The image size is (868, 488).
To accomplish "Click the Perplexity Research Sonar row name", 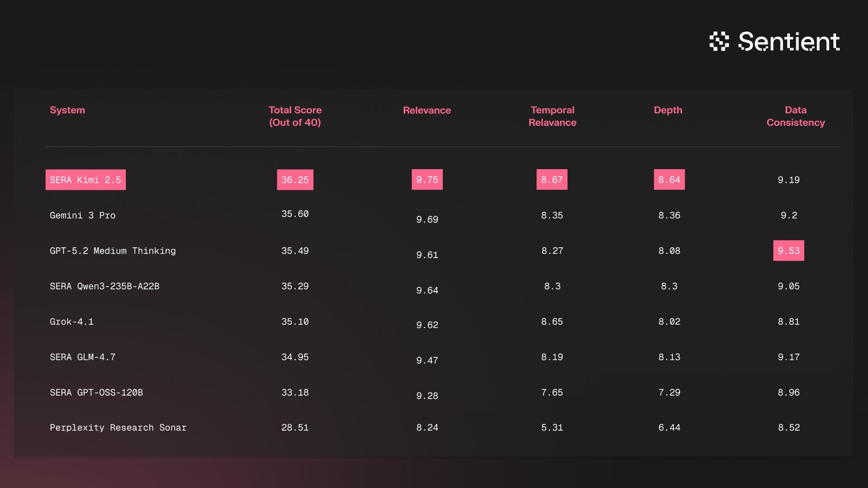I will (118, 428).
